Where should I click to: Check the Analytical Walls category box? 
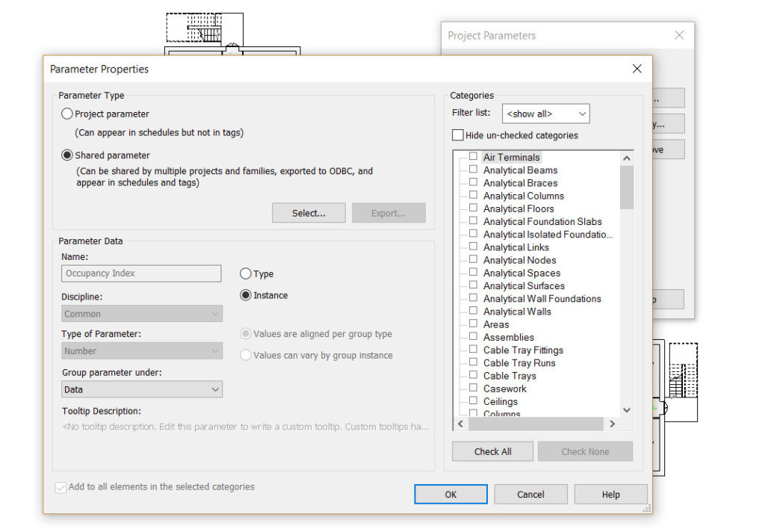tap(473, 310)
